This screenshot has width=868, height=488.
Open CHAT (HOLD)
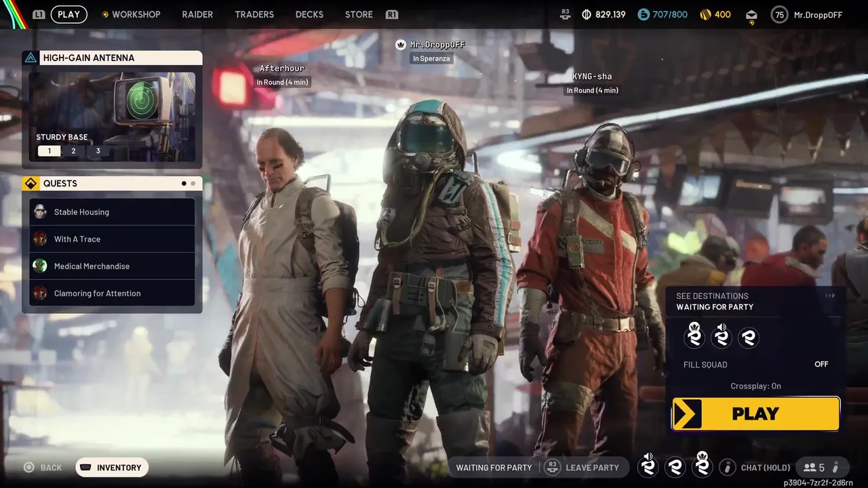pyautogui.click(x=766, y=468)
